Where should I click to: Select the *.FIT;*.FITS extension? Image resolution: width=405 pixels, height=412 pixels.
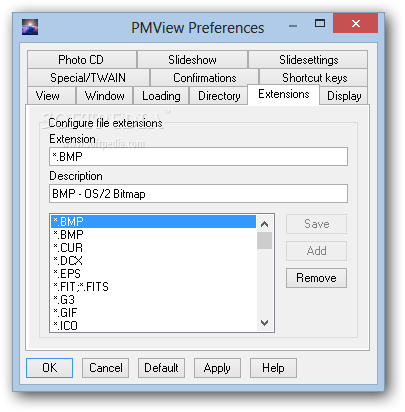click(154, 287)
